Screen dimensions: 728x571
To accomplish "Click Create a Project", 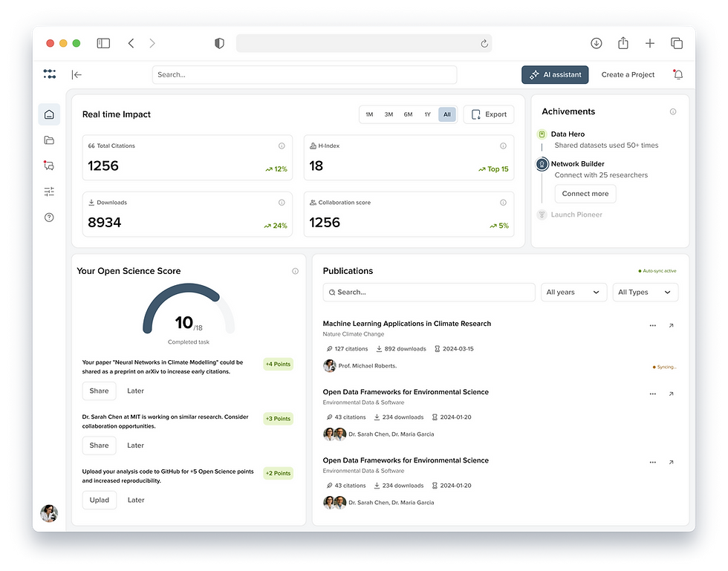I will [628, 74].
